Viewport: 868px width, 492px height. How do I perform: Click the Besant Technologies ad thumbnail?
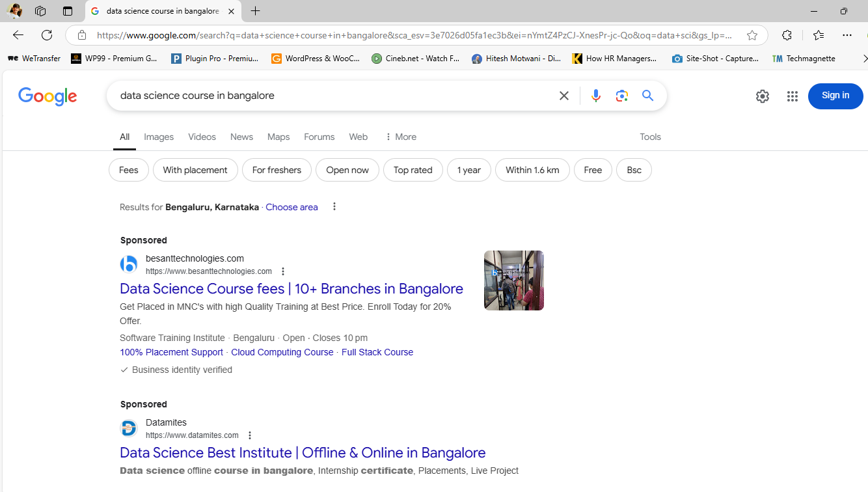pos(513,280)
